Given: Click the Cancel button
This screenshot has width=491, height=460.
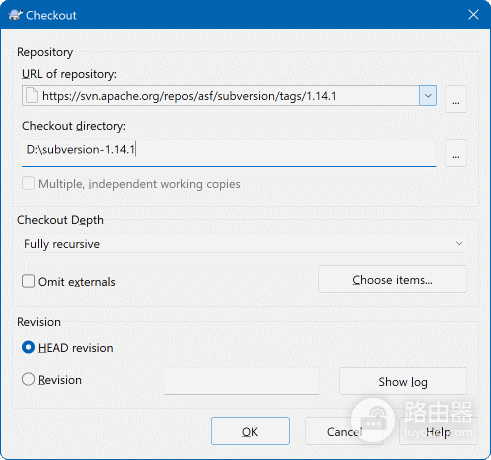Looking at the screenshot, I should pyautogui.click(x=344, y=431).
